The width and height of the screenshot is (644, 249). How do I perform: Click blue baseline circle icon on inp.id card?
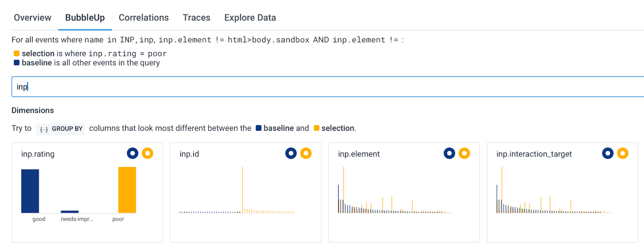(x=291, y=153)
